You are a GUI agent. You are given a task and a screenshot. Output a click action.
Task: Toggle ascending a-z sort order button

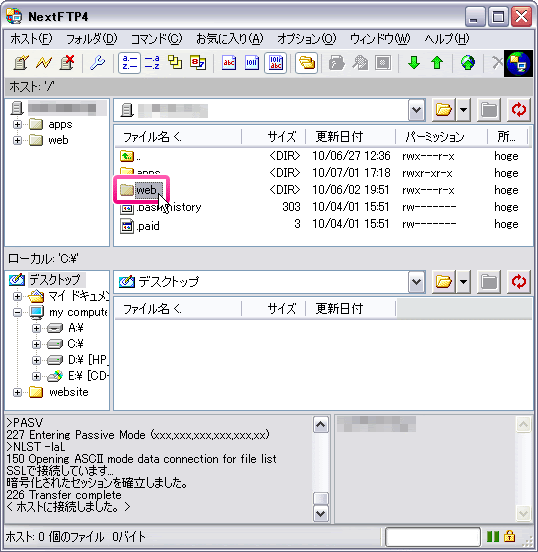pos(129,63)
